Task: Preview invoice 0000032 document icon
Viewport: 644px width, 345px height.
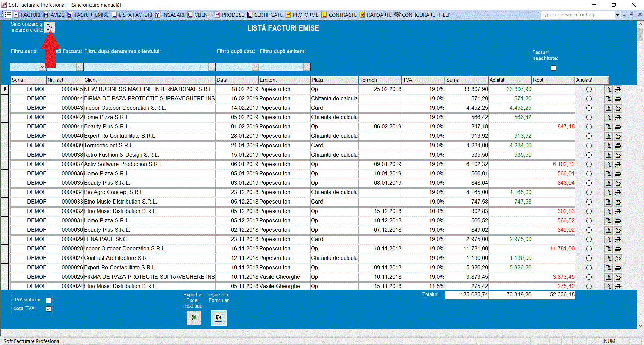Action: (x=608, y=212)
